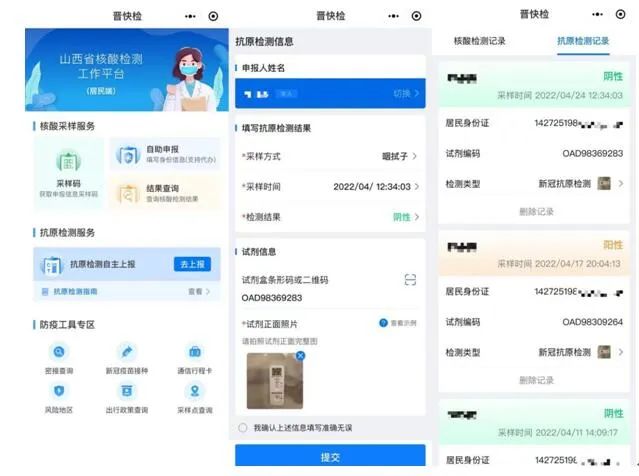Image resolution: width=639 pixels, height=476 pixels.
Task: Click the 抗原检测信息 heading
Action: pos(264,41)
